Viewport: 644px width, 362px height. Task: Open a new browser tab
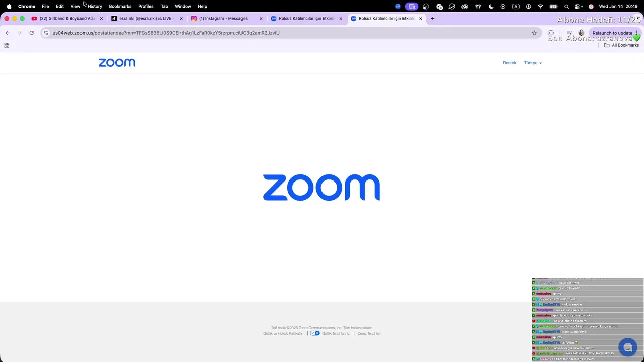433,19
